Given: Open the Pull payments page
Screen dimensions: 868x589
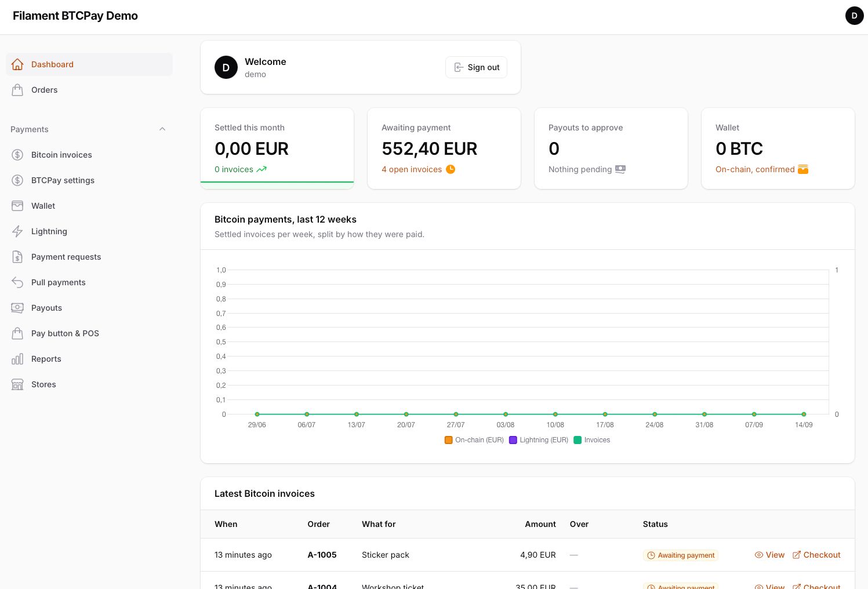Looking at the screenshot, I should (89, 282).
